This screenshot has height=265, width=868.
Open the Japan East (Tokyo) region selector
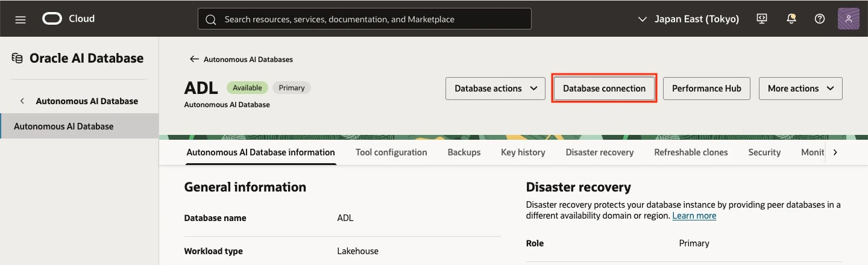(x=688, y=19)
